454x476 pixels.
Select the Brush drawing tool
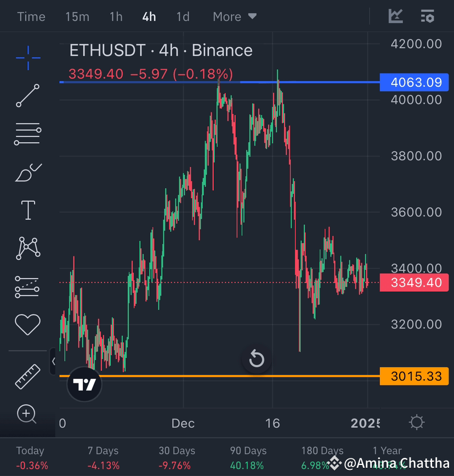27,171
